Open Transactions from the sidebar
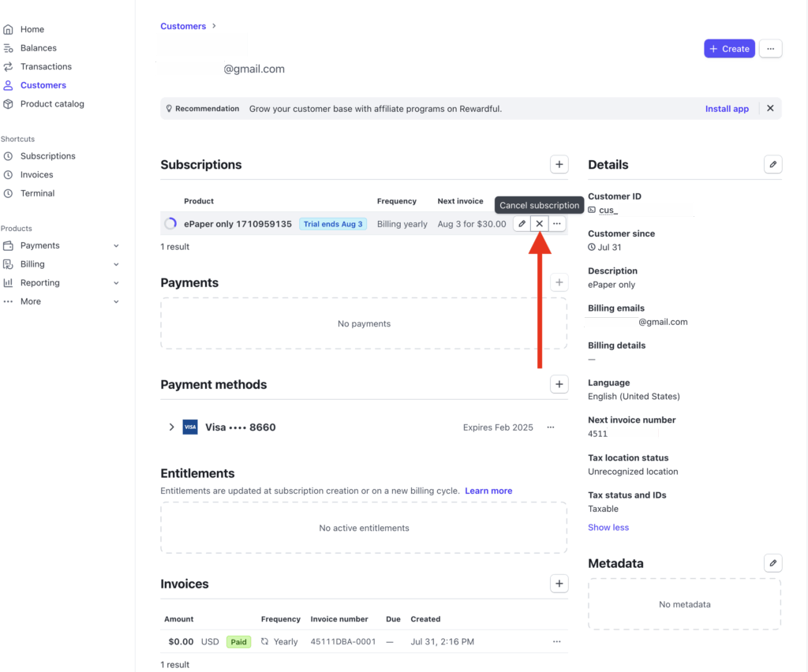 click(46, 67)
